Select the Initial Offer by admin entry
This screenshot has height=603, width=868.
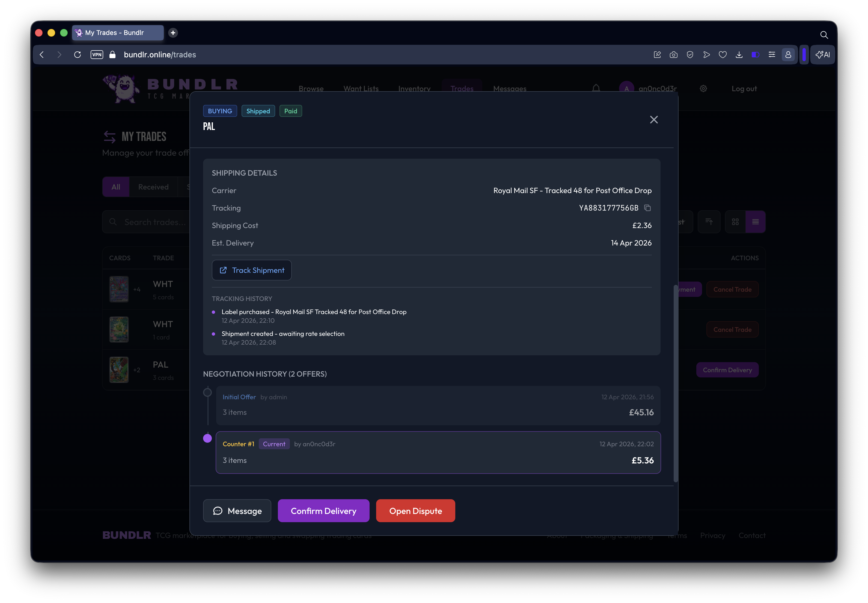coord(438,405)
